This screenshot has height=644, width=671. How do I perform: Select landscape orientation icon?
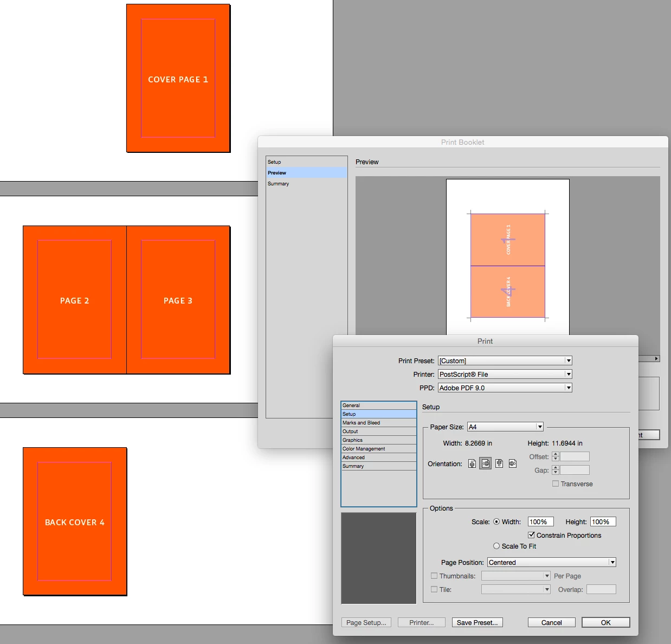coord(486,463)
